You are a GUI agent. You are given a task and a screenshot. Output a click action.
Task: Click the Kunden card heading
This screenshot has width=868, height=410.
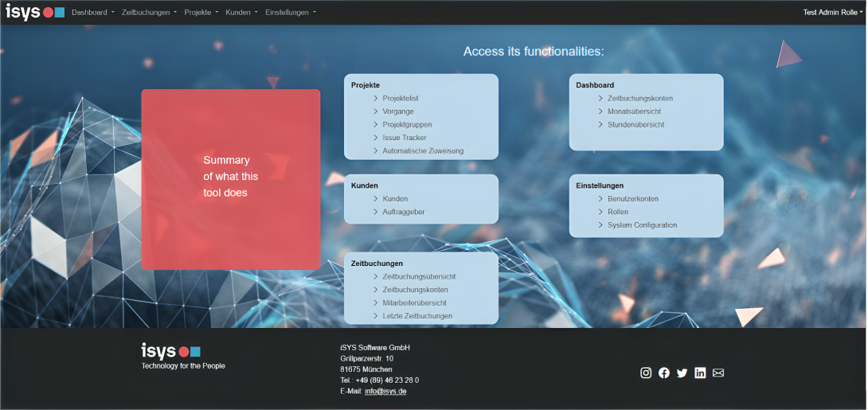[365, 186]
